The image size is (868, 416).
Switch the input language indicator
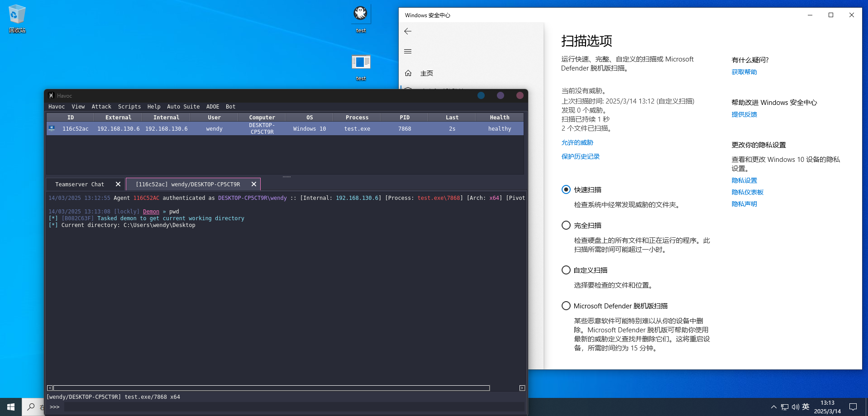coord(806,407)
